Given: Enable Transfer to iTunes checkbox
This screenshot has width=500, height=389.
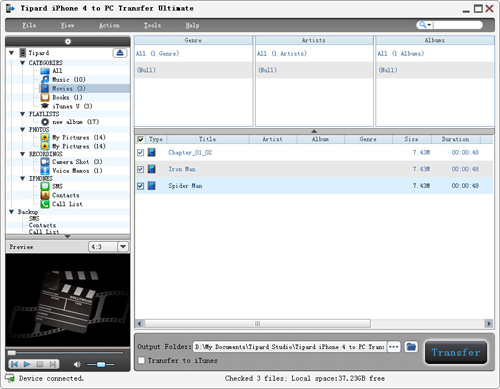Looking at the screenshot, I should pyautogui.click(x=141, y=360).
